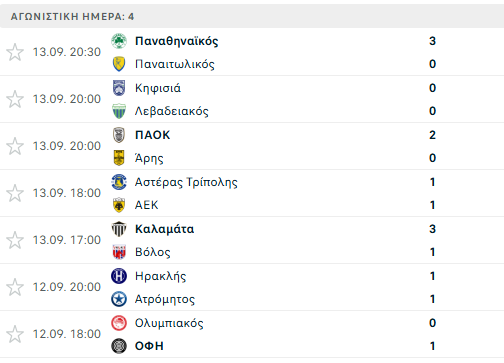The height and width of the screenshot is (363, 504).
Task: Open the Αστέρας Τρίπολης team name
Action: pos(186,182)
